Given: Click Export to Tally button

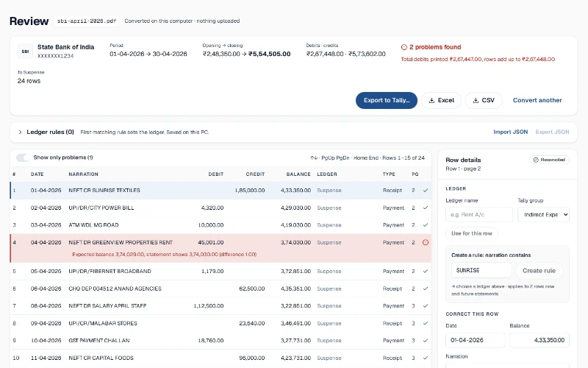Looking at the screenshot, I should click(387, 101).
